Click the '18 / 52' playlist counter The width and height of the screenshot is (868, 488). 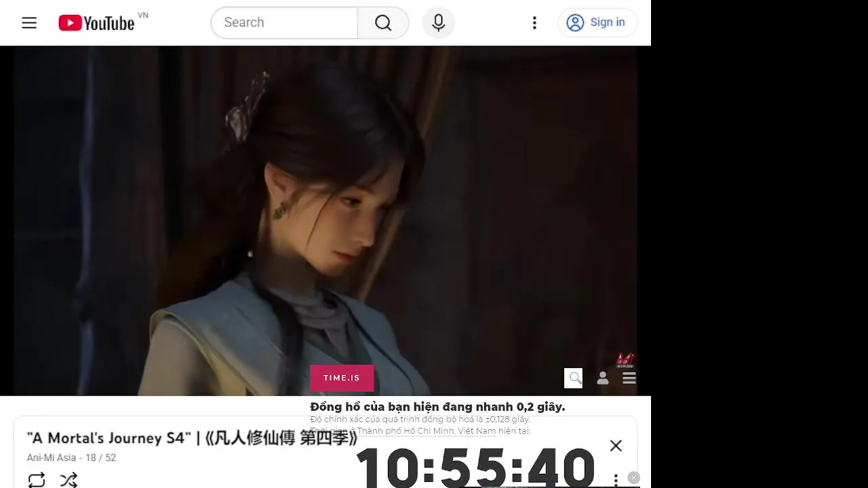point(100,457)
